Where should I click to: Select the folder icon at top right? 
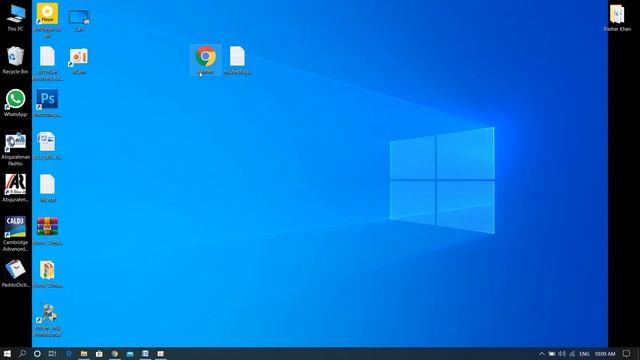pos(617,18)
